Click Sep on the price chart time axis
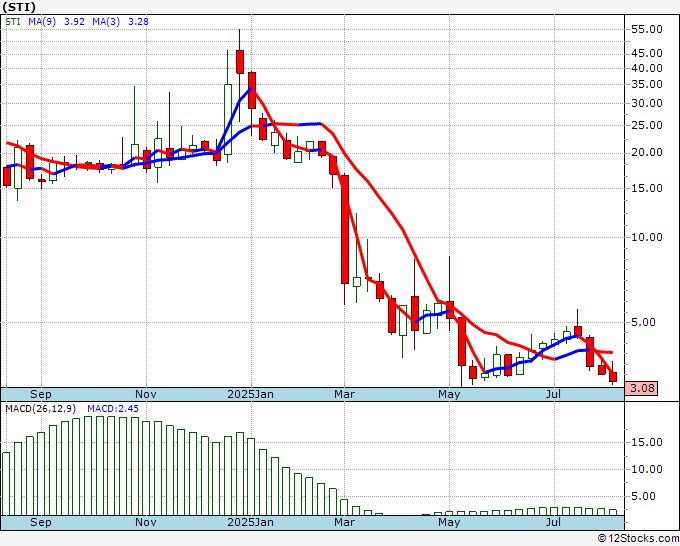The image size is (680, 546). click(x=41, y=394)
